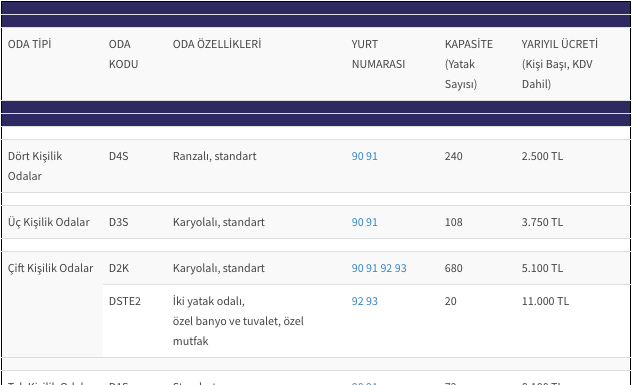Click the 'ODA ÖZELLİKLERİ' column header
The image size is (633, 385).
[x=217, y=44]
